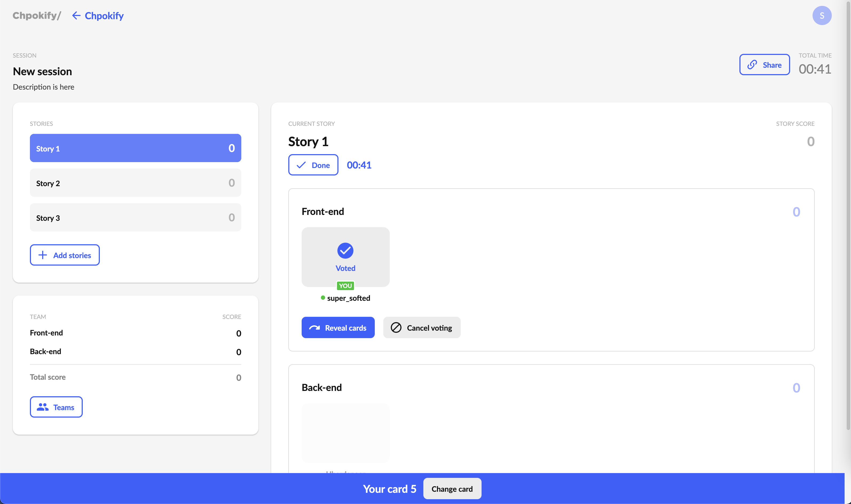Click the plus icon in Add stories
The width and height of the screenshot is (851, 504).
43,255
